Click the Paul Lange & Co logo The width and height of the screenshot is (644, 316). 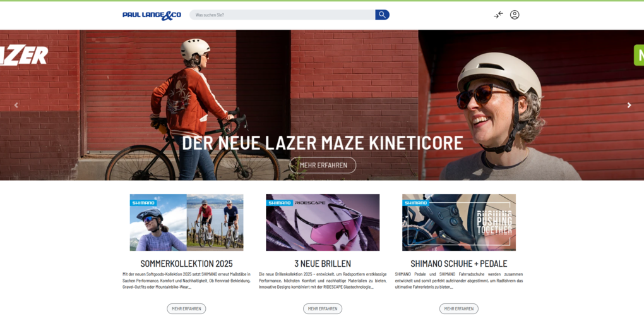coord(152,15)
